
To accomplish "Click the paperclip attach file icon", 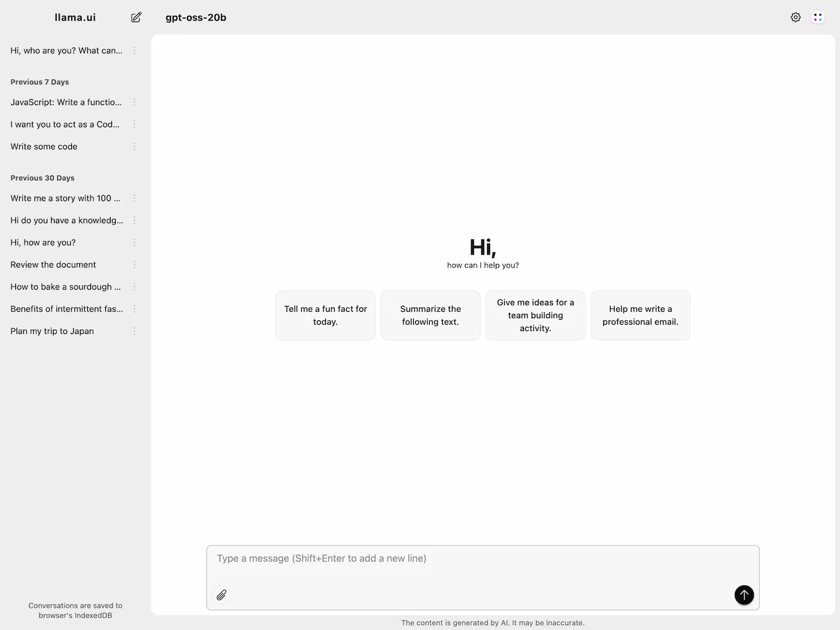I will (x=221, y=595).
